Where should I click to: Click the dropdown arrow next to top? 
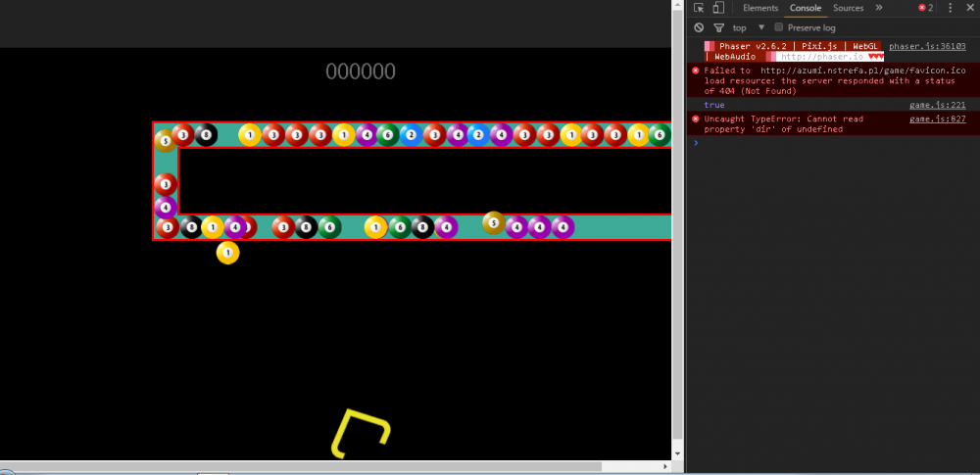click(x=761, y=27)
